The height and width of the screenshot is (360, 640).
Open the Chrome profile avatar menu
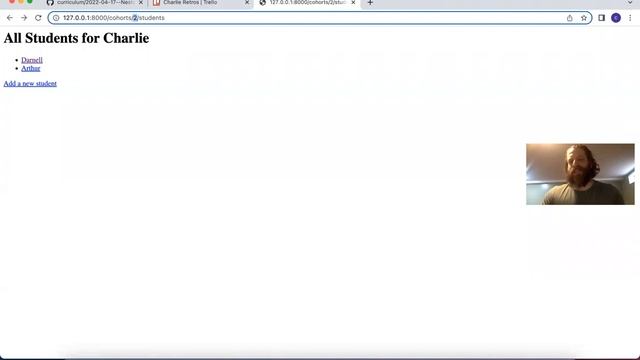coord(616,18)
